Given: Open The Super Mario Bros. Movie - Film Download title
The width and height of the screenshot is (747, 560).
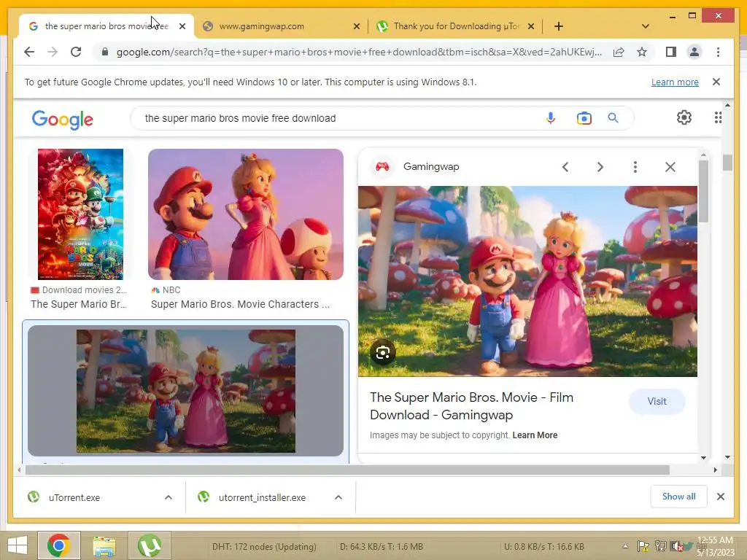Looking at the screenshot, I should tap(472, 406).
